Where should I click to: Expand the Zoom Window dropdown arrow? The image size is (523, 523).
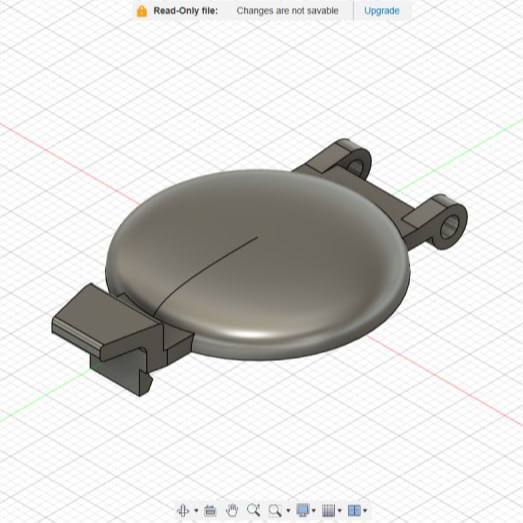pos(288,510)
